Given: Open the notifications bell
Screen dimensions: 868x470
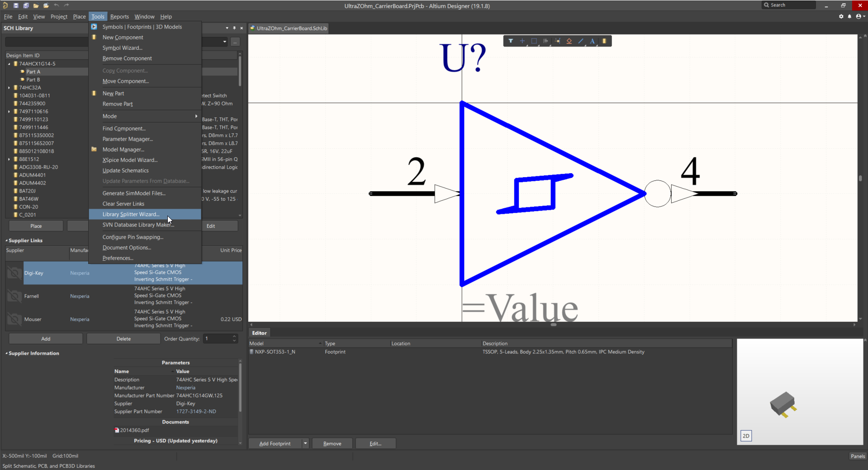Looking at the screenshot, I should [x=849, y=16].
